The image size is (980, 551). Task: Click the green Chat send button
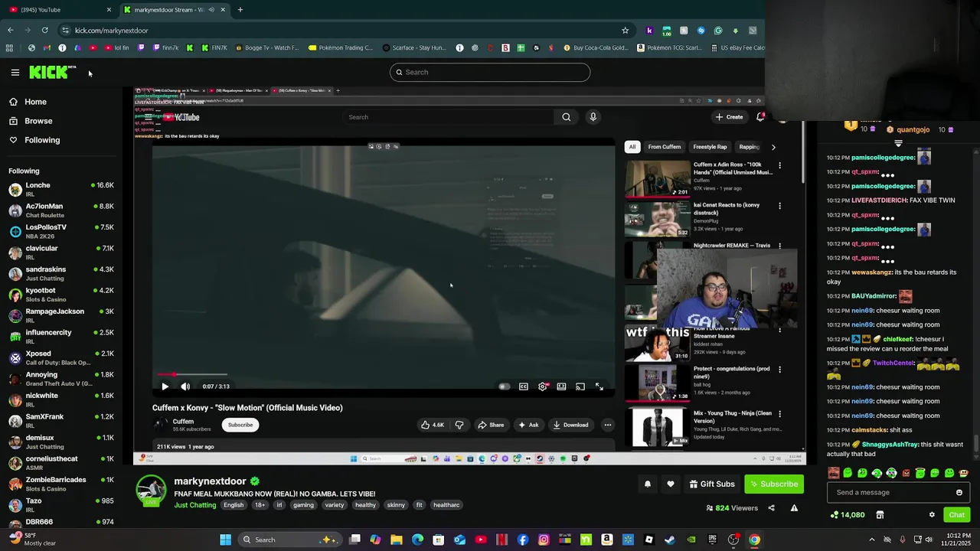pos(957,515)
